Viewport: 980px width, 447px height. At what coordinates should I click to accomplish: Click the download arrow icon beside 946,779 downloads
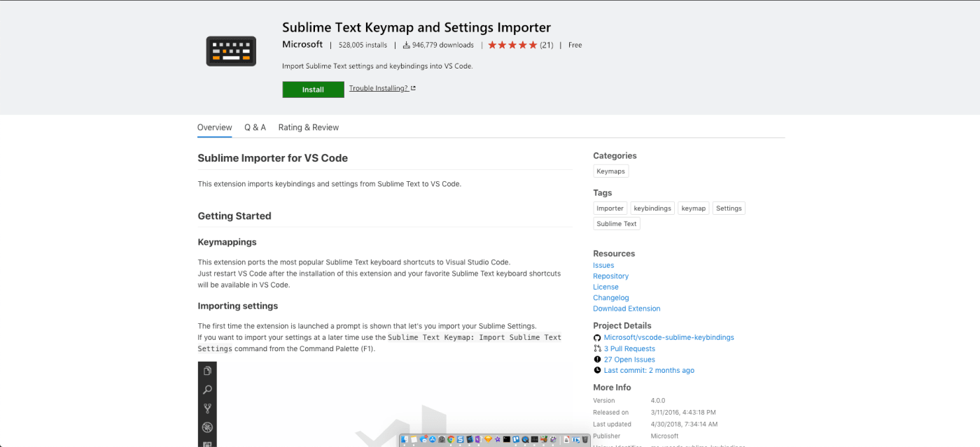click(406, 45)
